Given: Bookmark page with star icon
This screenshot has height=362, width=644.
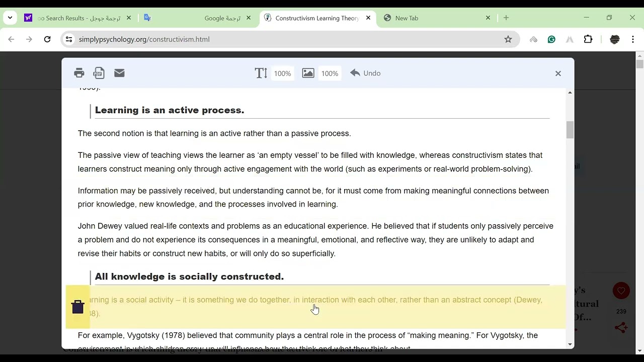Looking at the screenshot, I should (x=508, y=39).
